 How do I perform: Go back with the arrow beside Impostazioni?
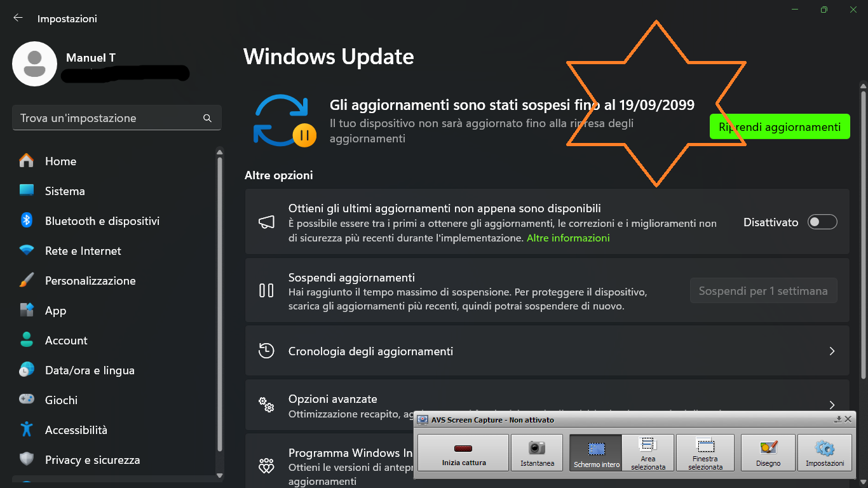[x=18, y=18]
